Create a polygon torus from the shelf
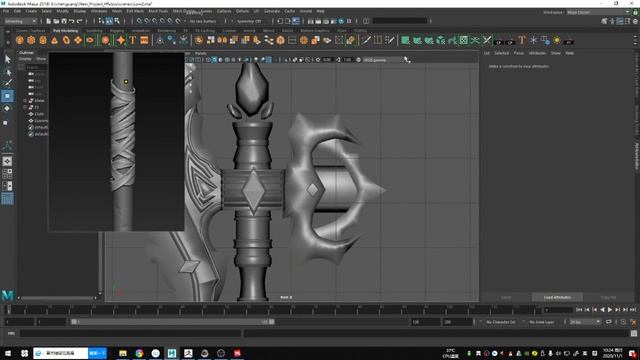 [x=66, y=40]
